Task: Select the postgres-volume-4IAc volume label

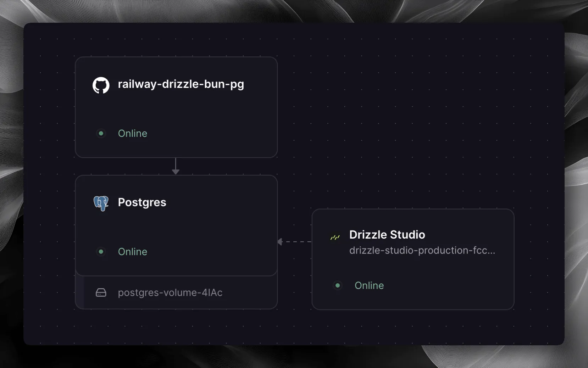Action: pyautogui.click(x=170, y=292)
